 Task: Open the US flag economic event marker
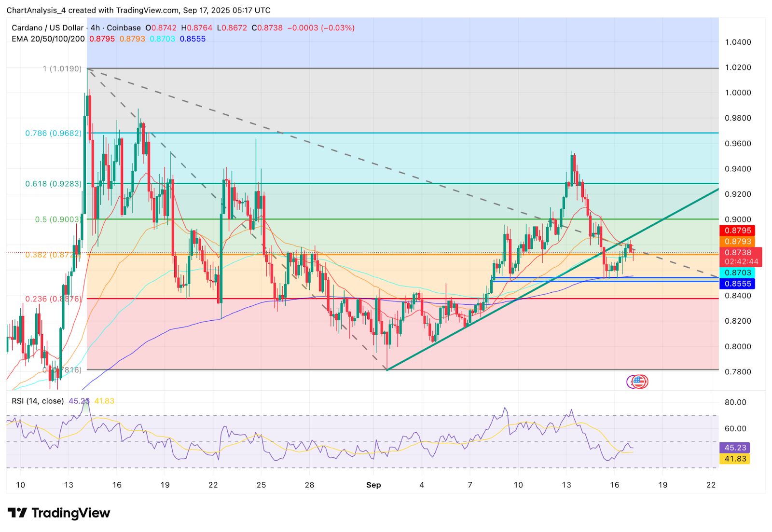click(638, 382)
